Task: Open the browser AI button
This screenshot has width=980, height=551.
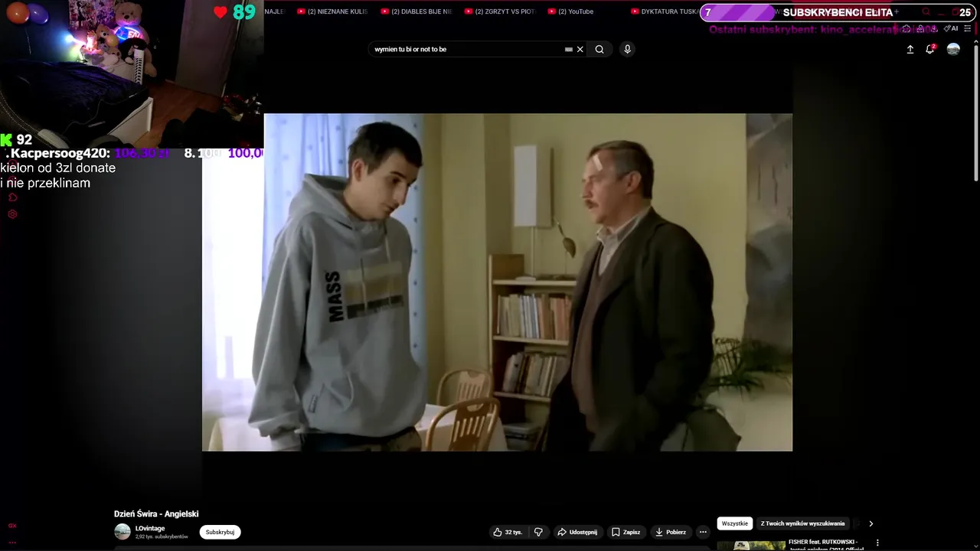Action: click(x=951, y=28)
